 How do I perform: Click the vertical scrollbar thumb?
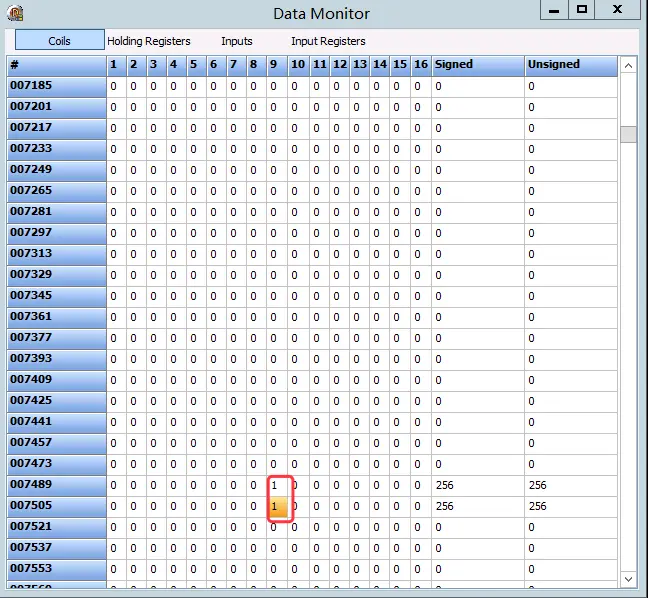point(628,135)
